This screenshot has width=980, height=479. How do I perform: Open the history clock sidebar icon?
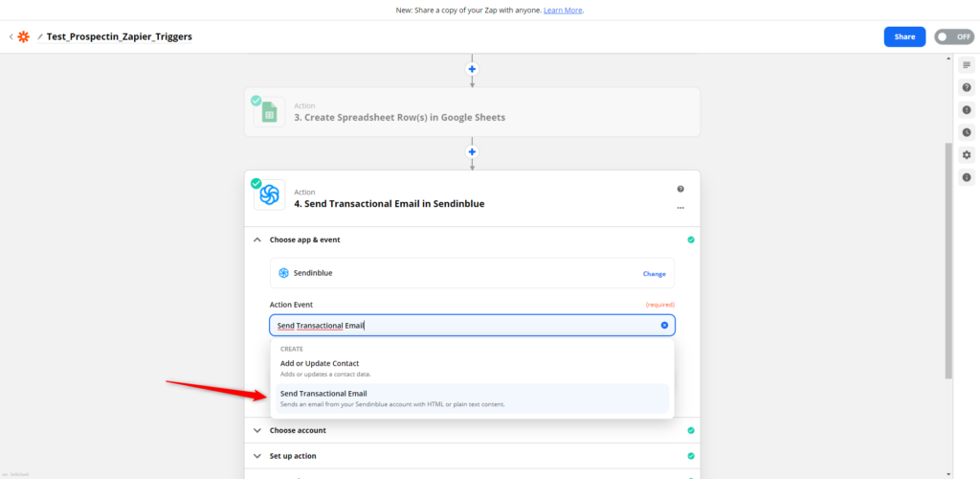[967, 132]
